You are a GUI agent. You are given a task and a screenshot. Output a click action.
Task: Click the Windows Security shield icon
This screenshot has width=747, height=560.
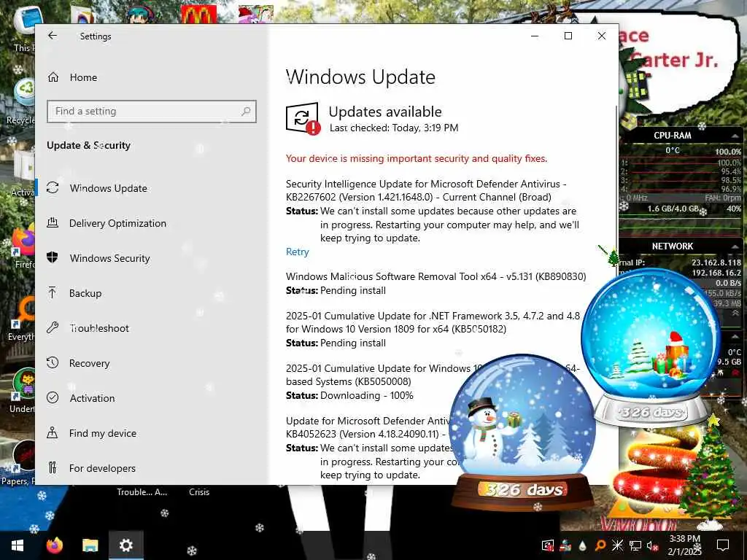[53, 257]
